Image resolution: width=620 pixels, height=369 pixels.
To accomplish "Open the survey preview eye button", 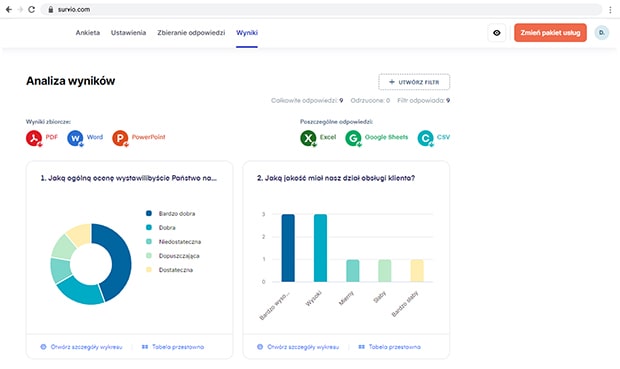I will pyautogui.click(x=497, y=33).
